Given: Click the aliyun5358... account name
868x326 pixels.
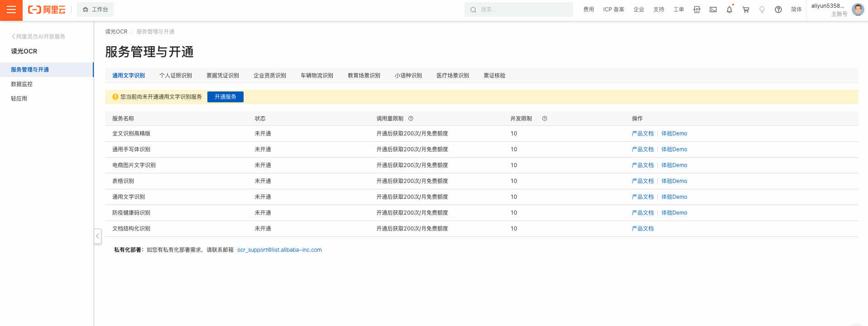Looking at the screenshot, I should pos(828,6).
